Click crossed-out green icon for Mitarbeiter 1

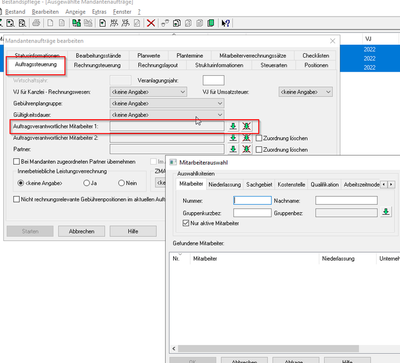(246, 126)
